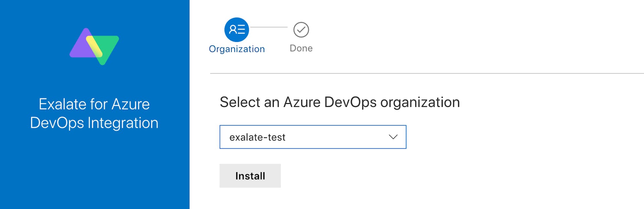The height and width of the screenshot is (209, 644).
Task: Click the Exalate for Azure DevOps Integration title
Action: coord(95,113)
